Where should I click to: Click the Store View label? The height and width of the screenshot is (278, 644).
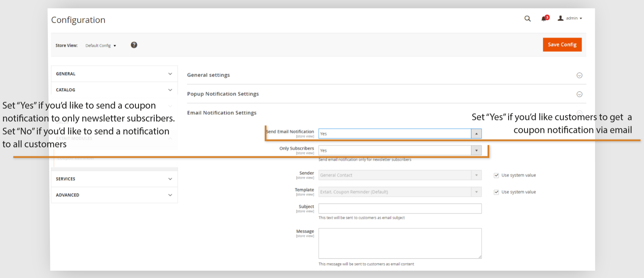[66, 46]
